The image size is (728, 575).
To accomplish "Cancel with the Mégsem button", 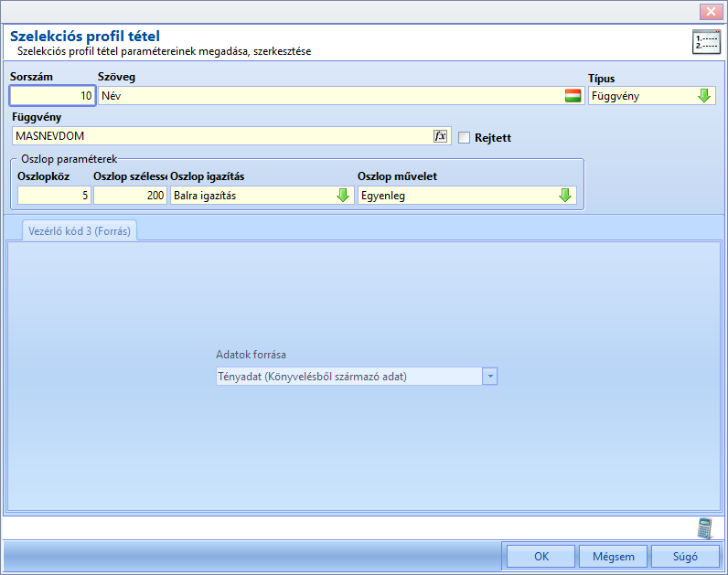I will (614, 557).
